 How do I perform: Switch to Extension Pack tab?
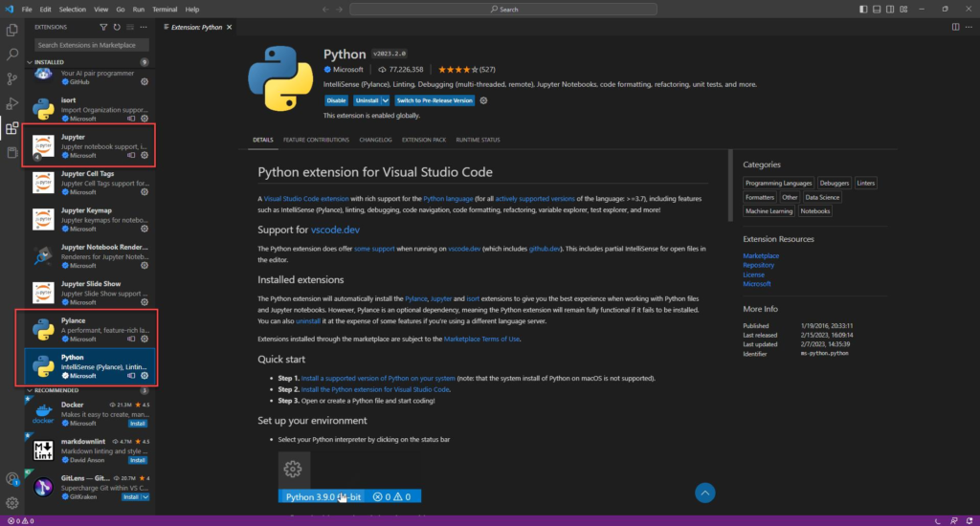424,140
